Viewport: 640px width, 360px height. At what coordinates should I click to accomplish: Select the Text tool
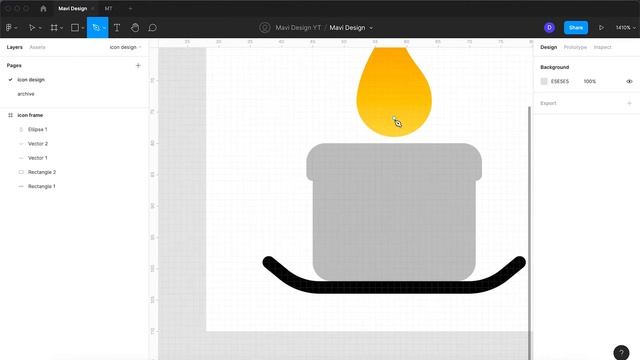tap(117, 28)
